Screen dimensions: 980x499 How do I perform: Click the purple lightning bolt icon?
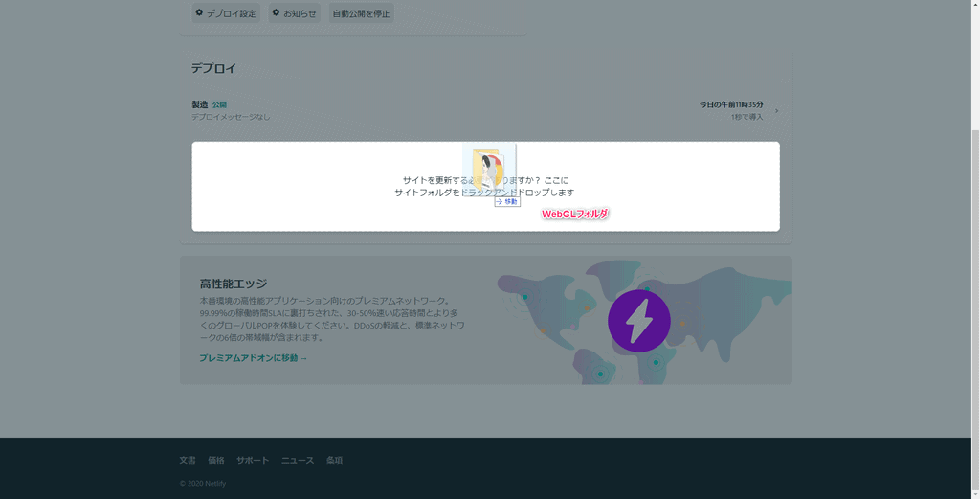point(638,321)
